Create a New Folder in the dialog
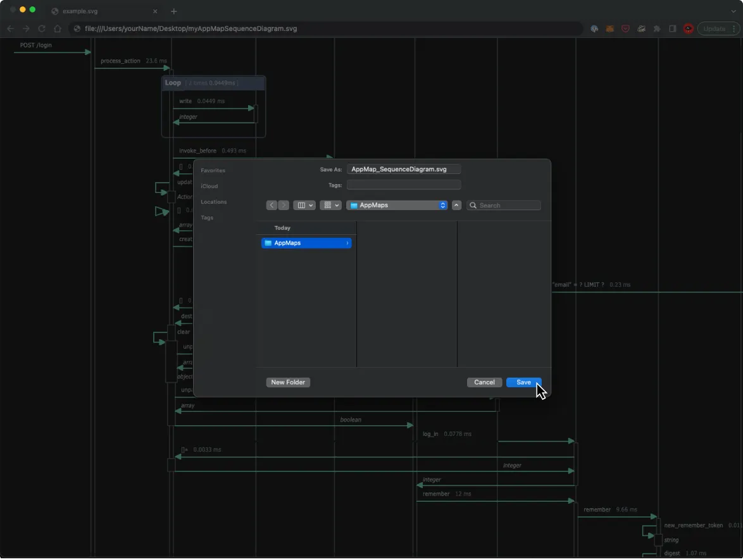 288,382
